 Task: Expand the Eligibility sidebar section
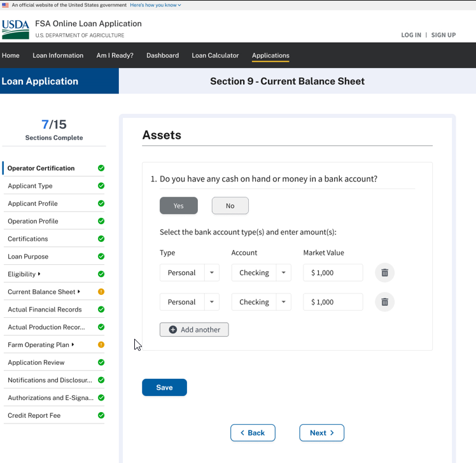tap(39, 274)
